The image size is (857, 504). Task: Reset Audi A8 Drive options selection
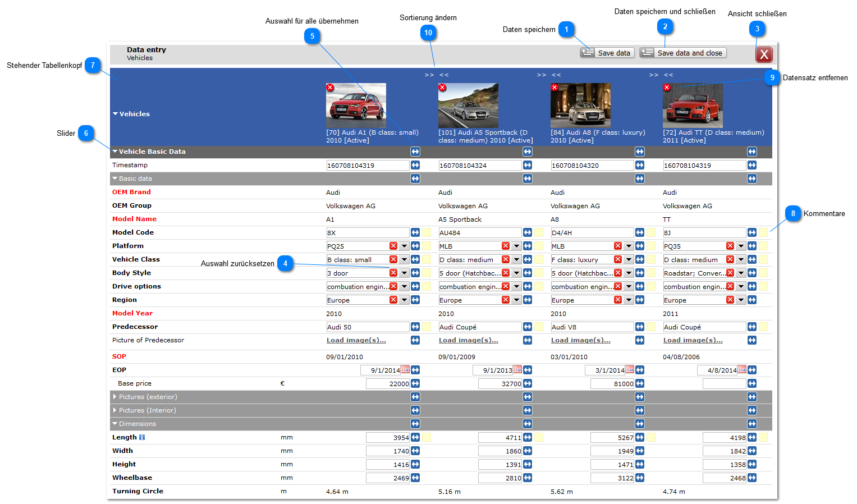[618, 286]
